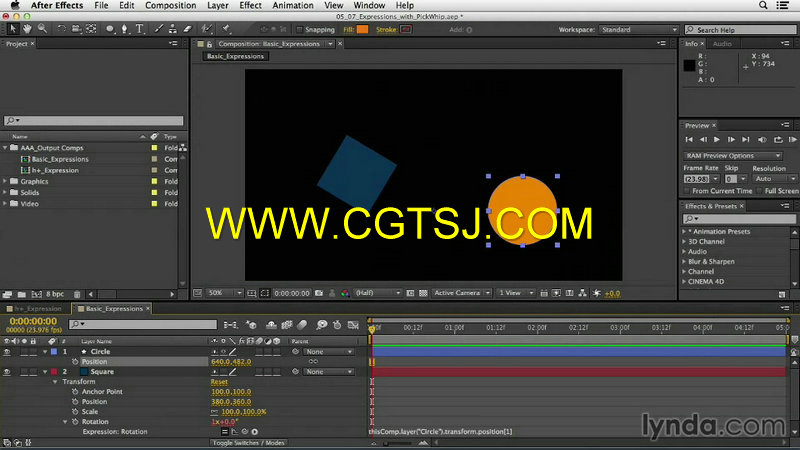Open the Workspace Standard dropdown
The image size is (800, 450).
639,30
